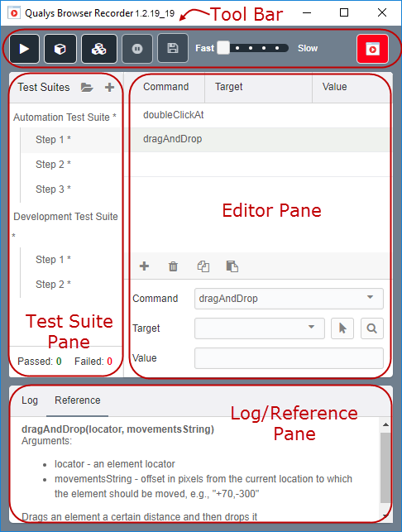The image size is (402, 532).
Task: Run all test suites stacked cubes icon
Action: point(99,49)
